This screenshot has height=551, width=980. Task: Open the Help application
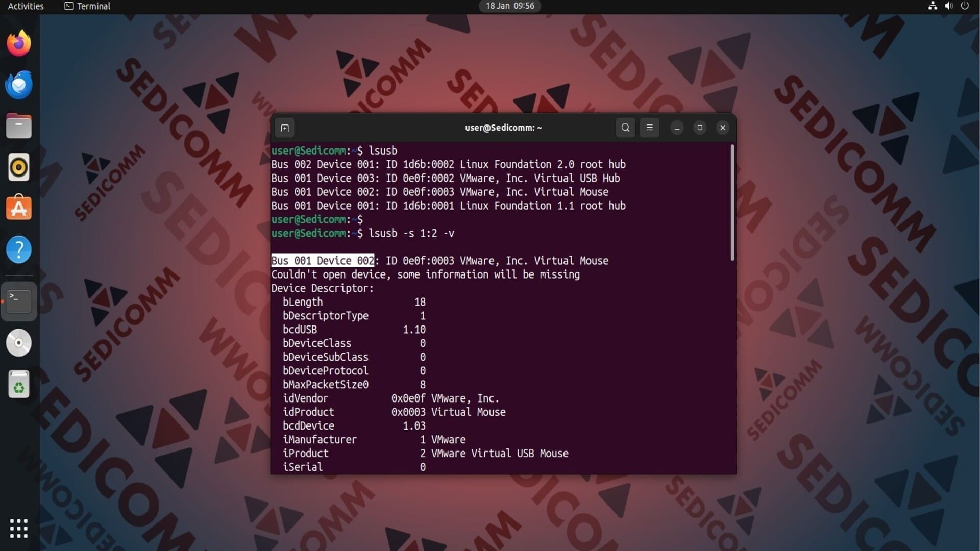tap(19, 250)
